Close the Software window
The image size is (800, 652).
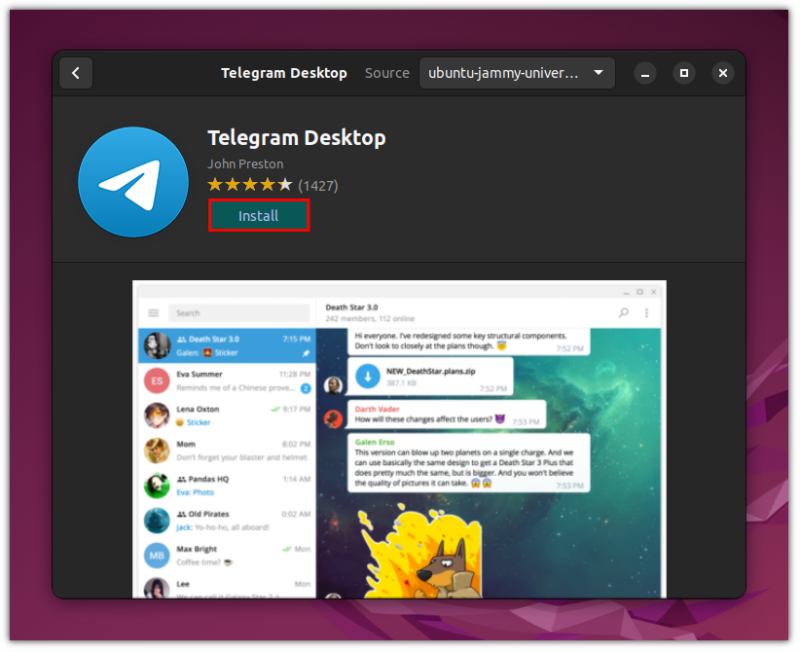[722, 73]
